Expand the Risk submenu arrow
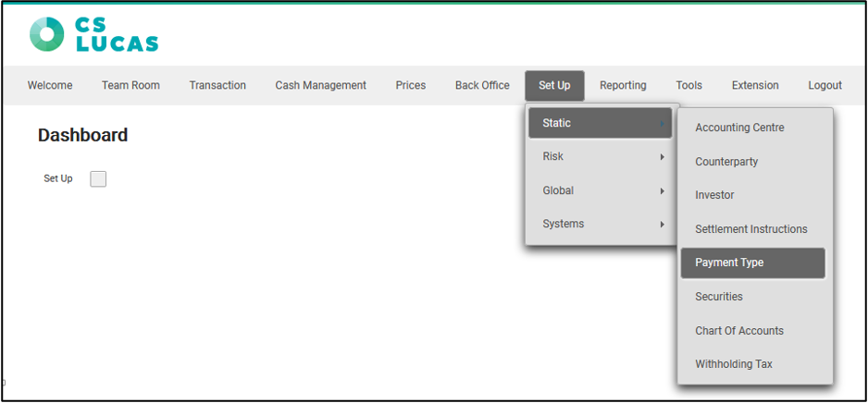The height and width of the screenshot is (403, 868). tap(662, 157)
